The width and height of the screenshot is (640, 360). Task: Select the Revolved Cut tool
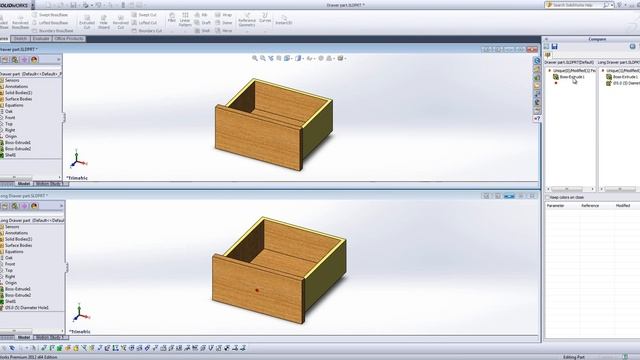(120, 22)
